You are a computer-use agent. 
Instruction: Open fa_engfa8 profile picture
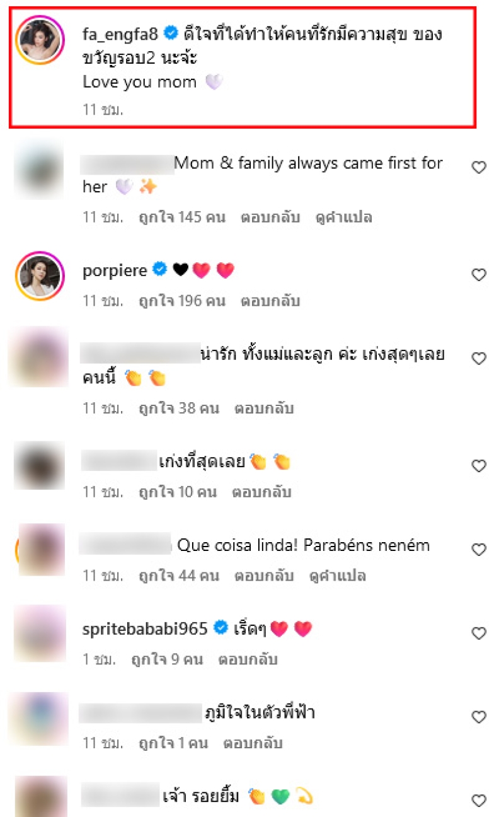40,40
